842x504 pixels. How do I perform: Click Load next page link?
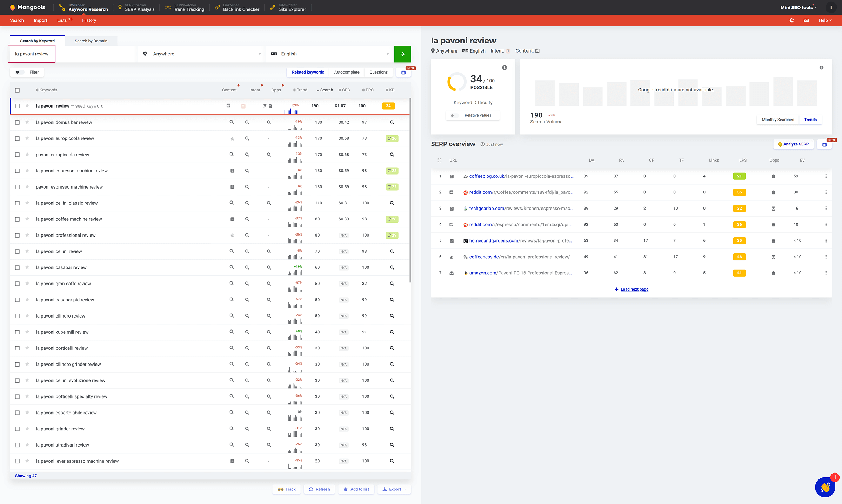point(634,290)
